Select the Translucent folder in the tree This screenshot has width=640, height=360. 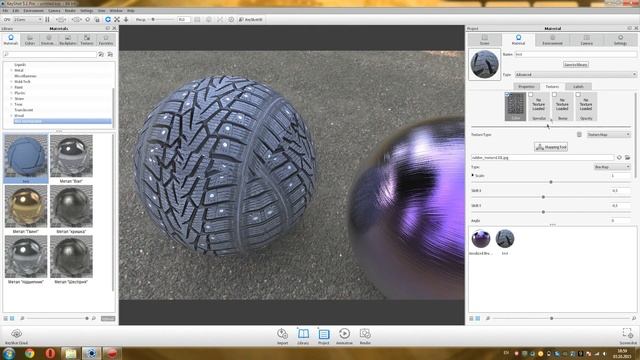[x=24, y=110]
